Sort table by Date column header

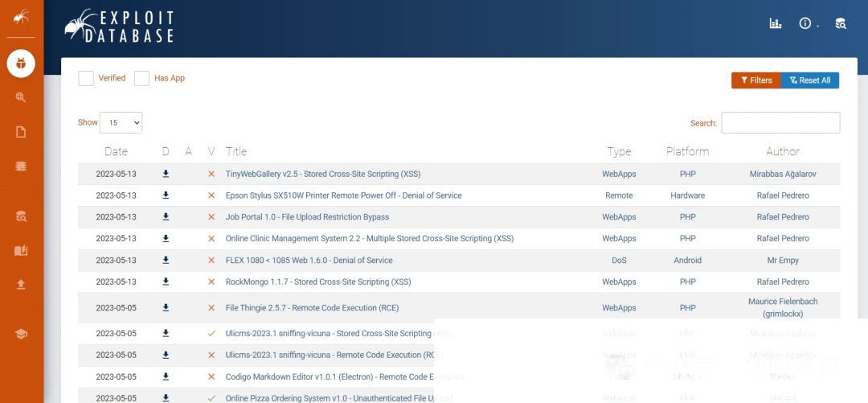pos(116,151)
